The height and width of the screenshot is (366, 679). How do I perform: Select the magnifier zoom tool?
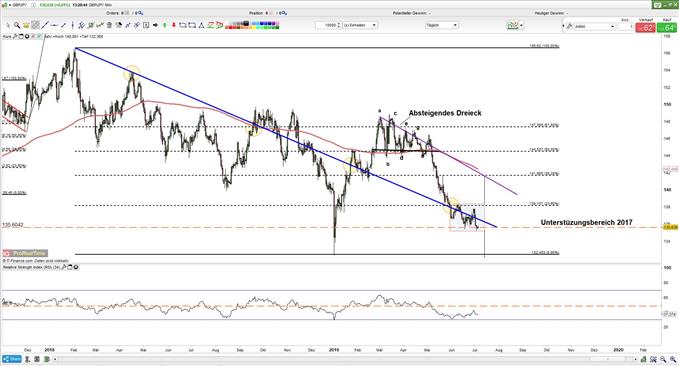point(17,25)
